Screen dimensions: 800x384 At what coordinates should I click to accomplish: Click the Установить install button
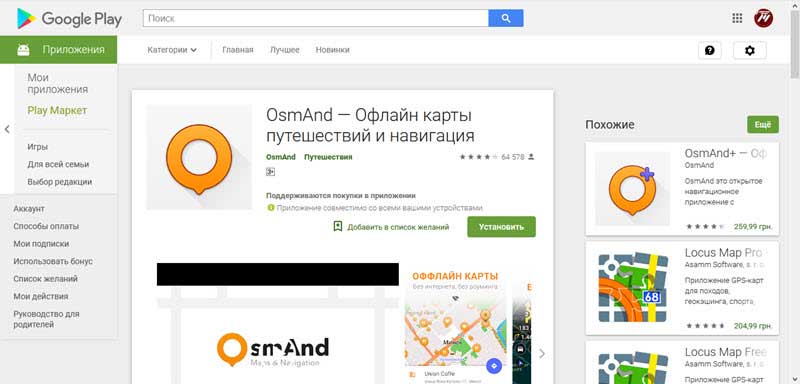[x=502, y=227]
